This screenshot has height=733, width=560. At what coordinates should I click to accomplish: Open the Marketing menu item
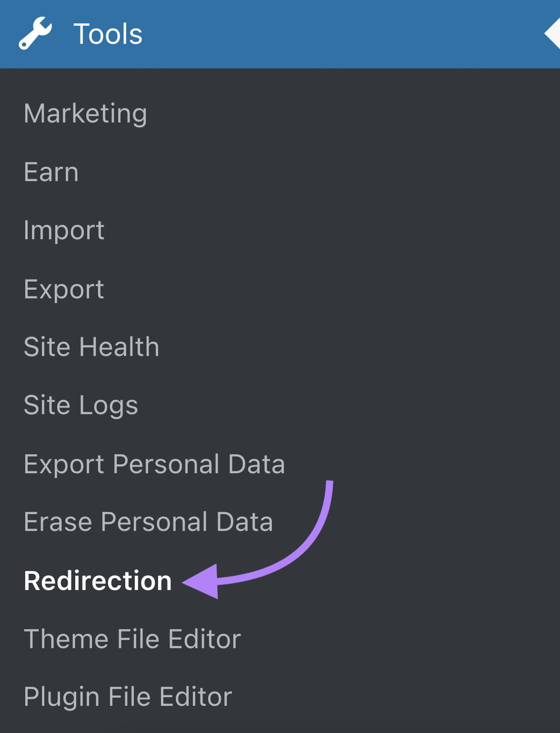point(85,113)
